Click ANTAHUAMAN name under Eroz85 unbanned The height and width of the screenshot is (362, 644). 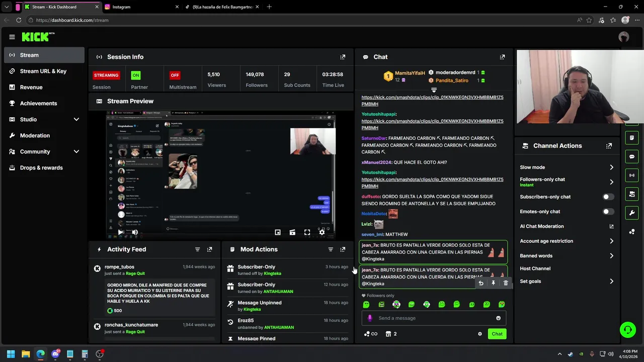click(279, 328)
